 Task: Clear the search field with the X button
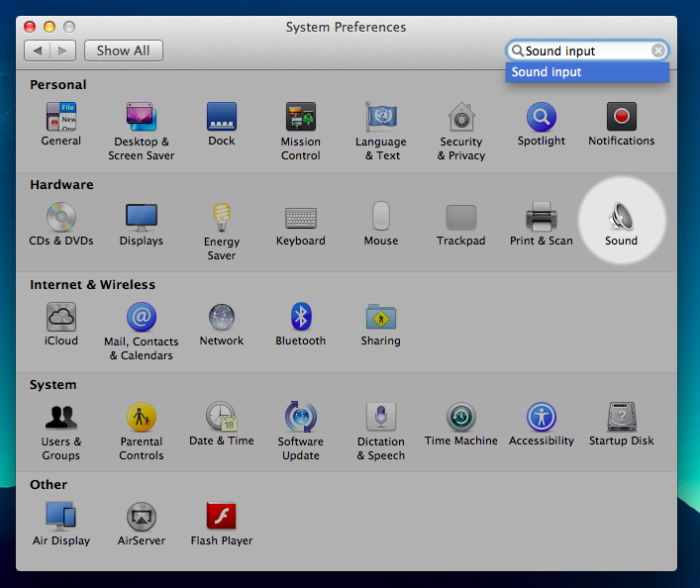[657, 50]
